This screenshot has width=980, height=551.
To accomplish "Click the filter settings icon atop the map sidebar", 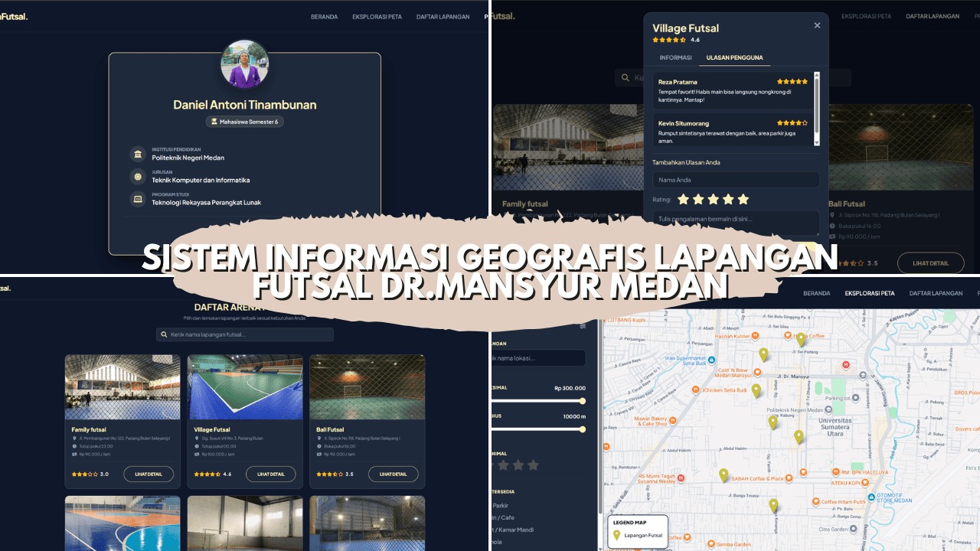I will [583, 326].
